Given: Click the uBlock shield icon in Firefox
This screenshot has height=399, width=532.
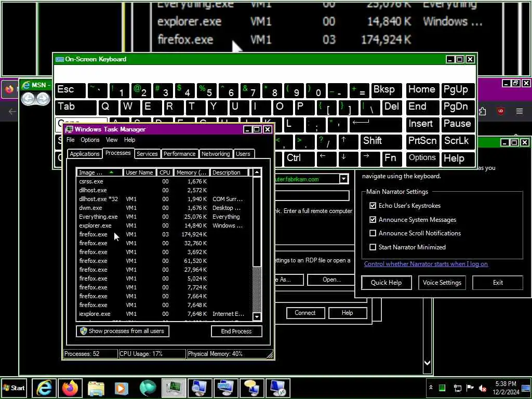Looking at the screenshot, I should click(x=500, y=111).
